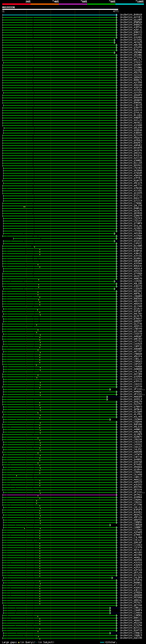
Task: Open the UniRef100_A7JTX6 entry
Action: click(x=131, y=585)
